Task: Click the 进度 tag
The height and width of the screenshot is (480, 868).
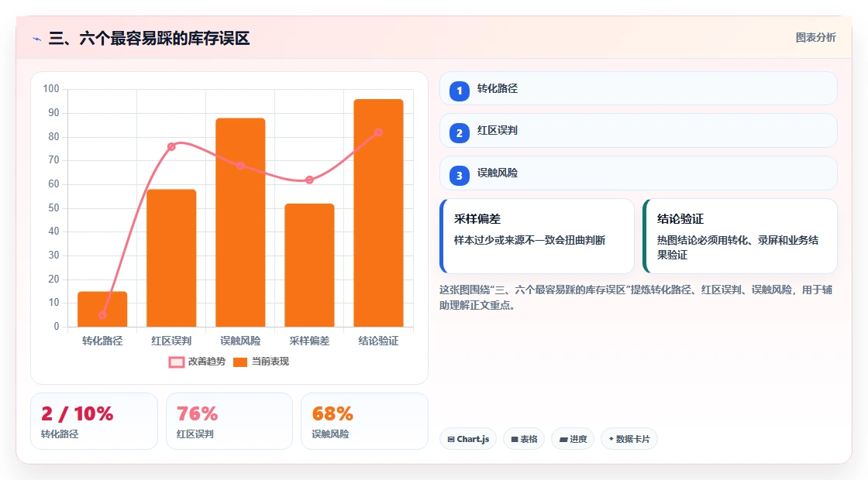Action: point(573,439)
